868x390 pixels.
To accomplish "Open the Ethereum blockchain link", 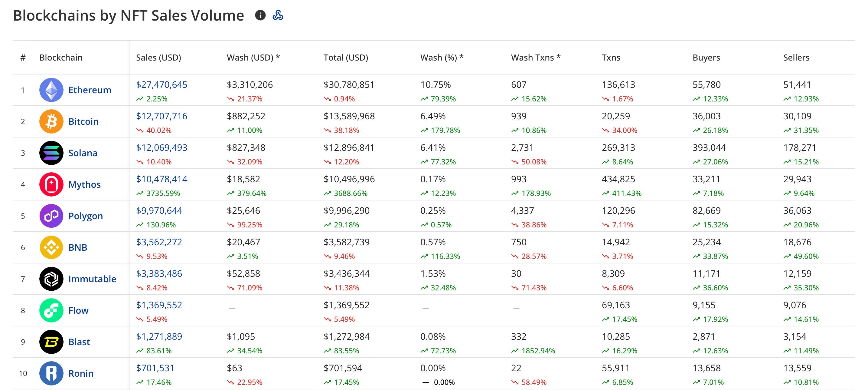I will click(x=90, y=90).
